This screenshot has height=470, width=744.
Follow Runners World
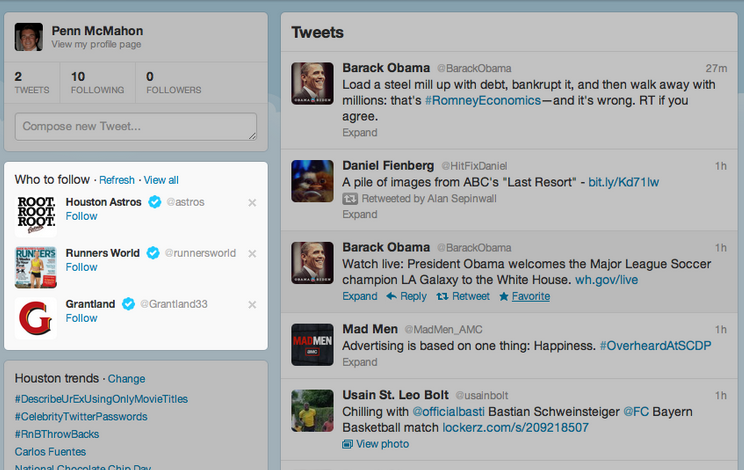tap(82, 267)
